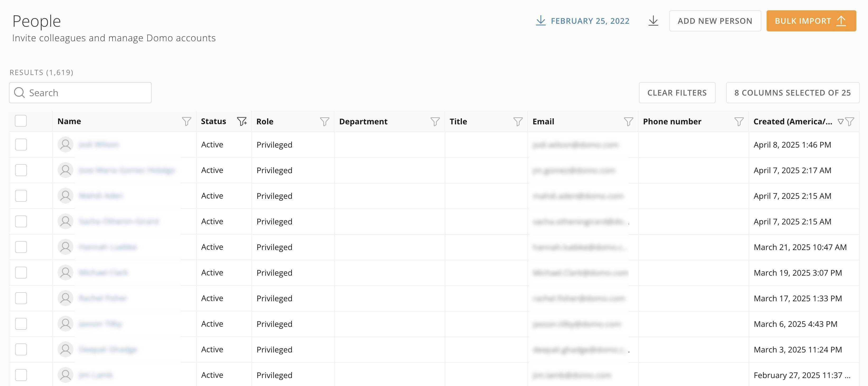This screenshot has height=386, width=868.
Task: Click the Name column filter icon
Action: click(x=186, y=121)
